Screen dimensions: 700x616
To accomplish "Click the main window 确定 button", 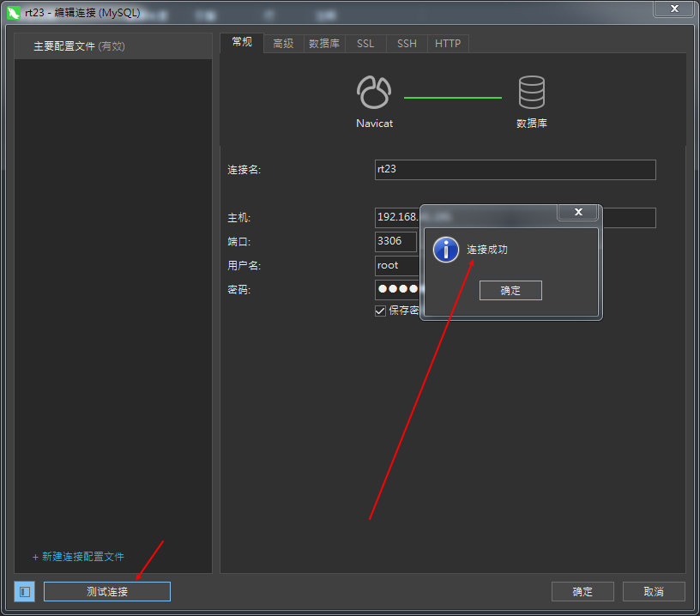I will pyautogui.click(x=582, y=591).
